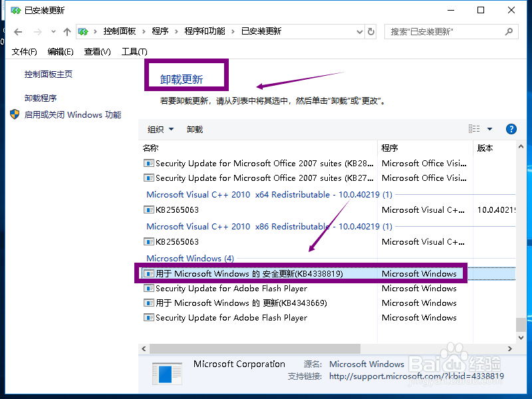Open Help via the question mark icon
Screen dimensions: 532x399
click(x=511, y=129)
